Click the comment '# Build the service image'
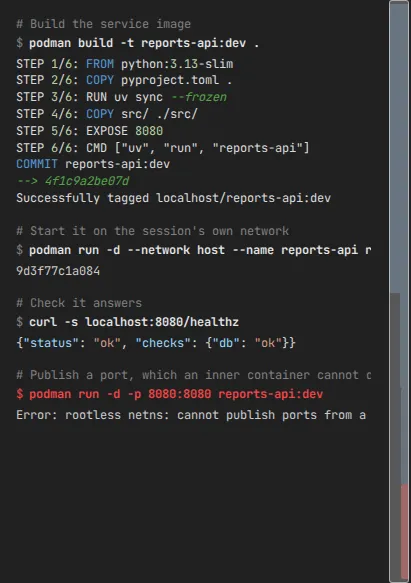Image resolution: width=411 pixels, height=583 pixels. (x=103, y=24)
